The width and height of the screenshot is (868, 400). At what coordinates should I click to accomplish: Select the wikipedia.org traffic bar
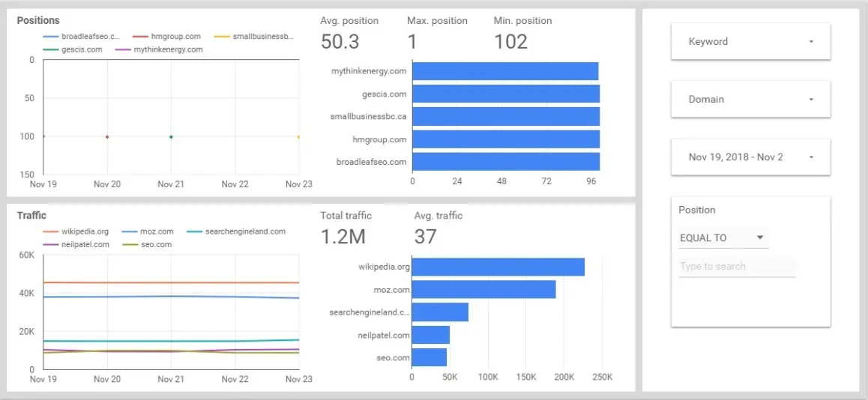tap(498, 267)
